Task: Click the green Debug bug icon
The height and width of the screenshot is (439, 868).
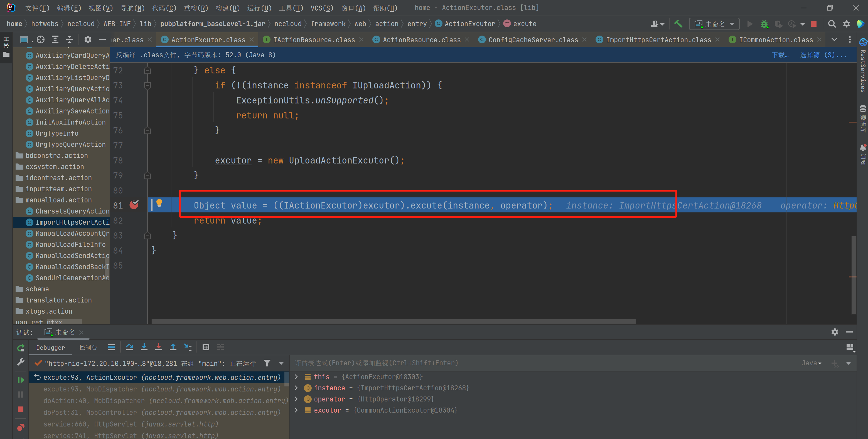Action: (764, 24)
